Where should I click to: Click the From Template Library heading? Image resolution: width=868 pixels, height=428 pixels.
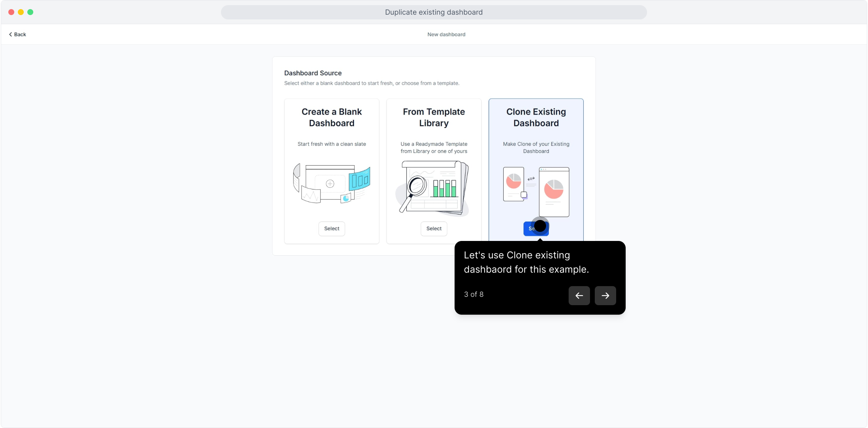(434, 117)
